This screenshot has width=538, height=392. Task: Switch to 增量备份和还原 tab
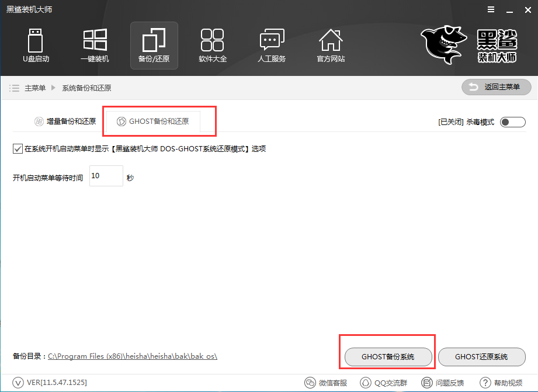(65, 121)
